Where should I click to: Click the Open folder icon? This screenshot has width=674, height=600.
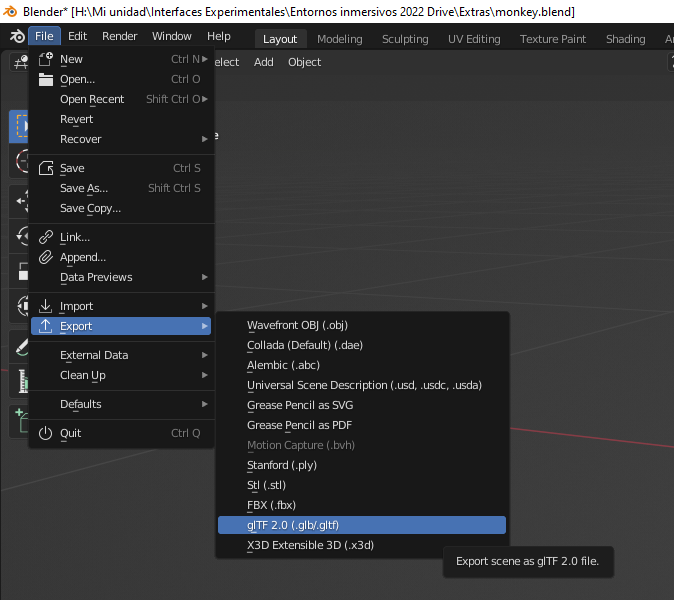pyautogui.click(x=46, y=79)
